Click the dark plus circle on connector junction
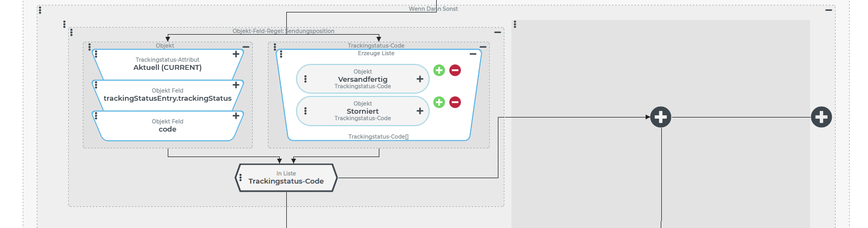Screen dimensions: 868x228 click(661, 117)
